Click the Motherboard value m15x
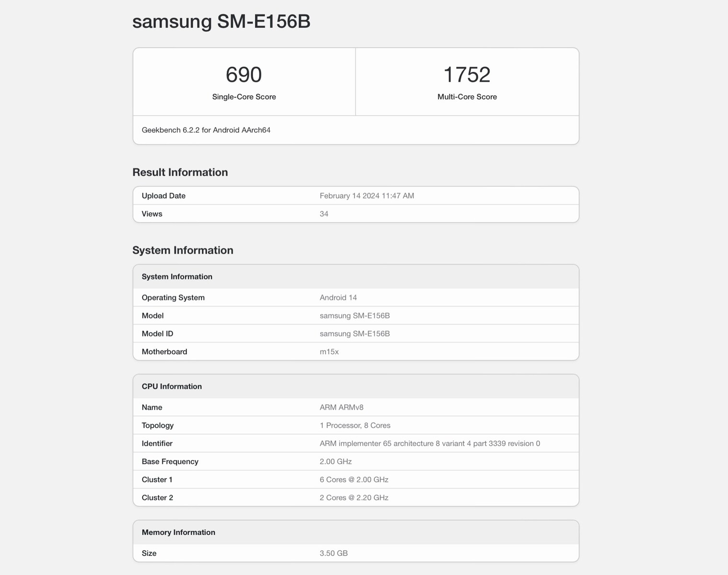The width and height of the screenshot is (728, 575). pos(329,352)
